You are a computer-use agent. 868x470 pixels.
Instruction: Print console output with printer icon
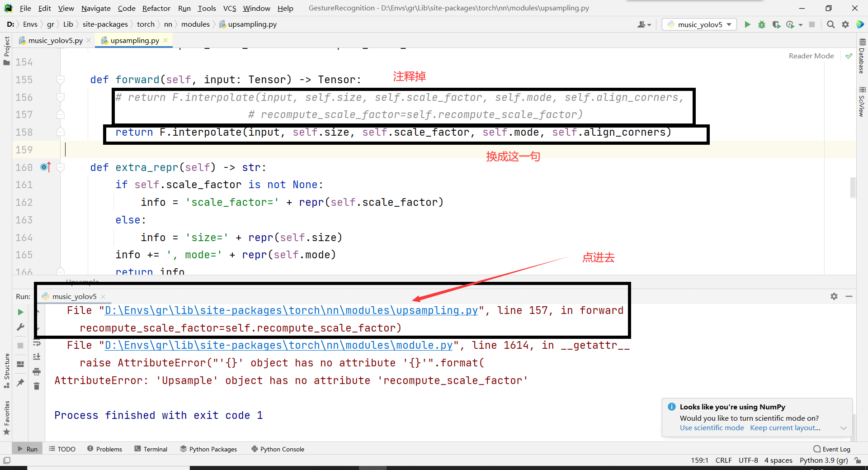pyautogui.click(x=37, y=371)
